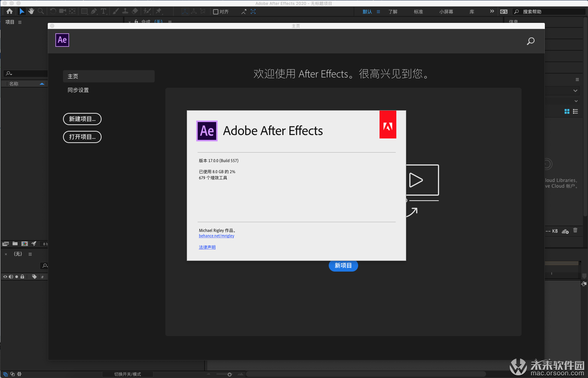Sort by the 名称 column header

pyautogui.click(x=14, y=84)
